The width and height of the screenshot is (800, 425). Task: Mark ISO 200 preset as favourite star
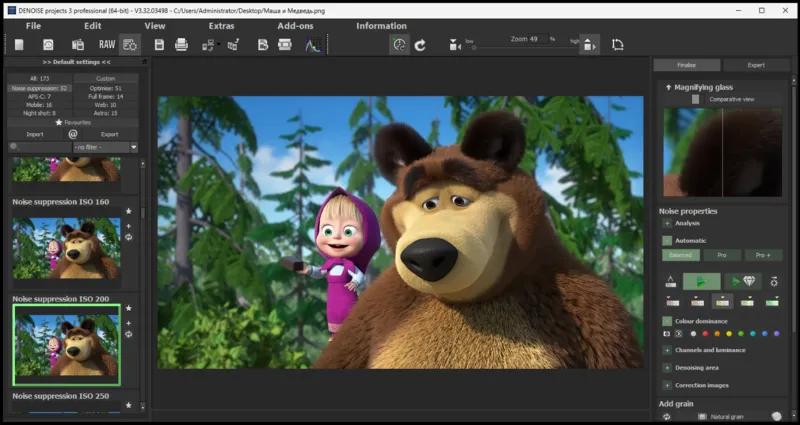[129, 308]
